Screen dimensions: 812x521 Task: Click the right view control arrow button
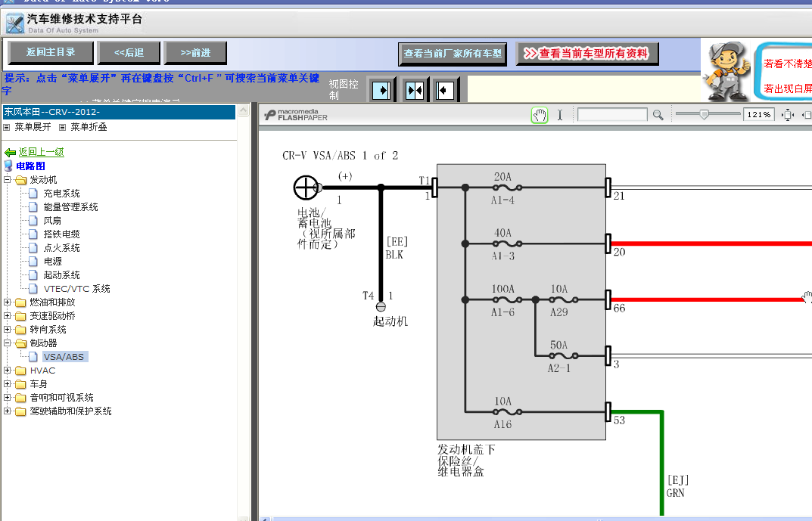444,91
